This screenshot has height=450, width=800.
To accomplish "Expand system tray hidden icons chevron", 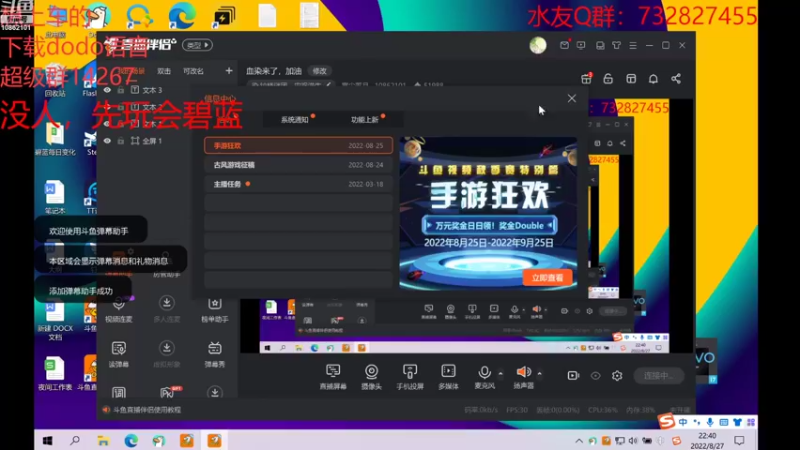I will coord(579,441).
